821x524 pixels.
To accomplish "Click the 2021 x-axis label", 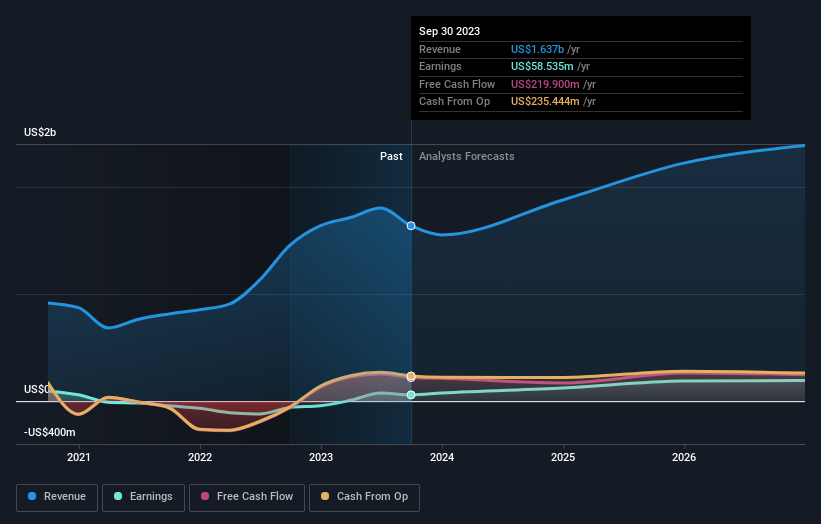I will coord(79,457).
